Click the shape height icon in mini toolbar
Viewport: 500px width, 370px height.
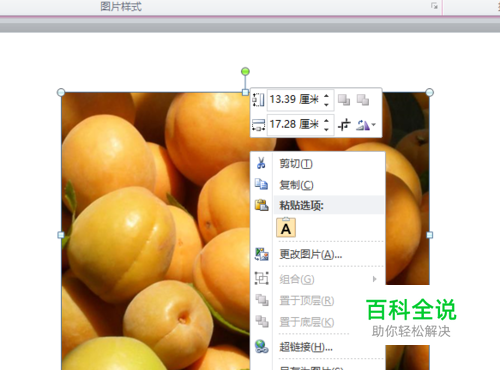[x=258, y=100]
